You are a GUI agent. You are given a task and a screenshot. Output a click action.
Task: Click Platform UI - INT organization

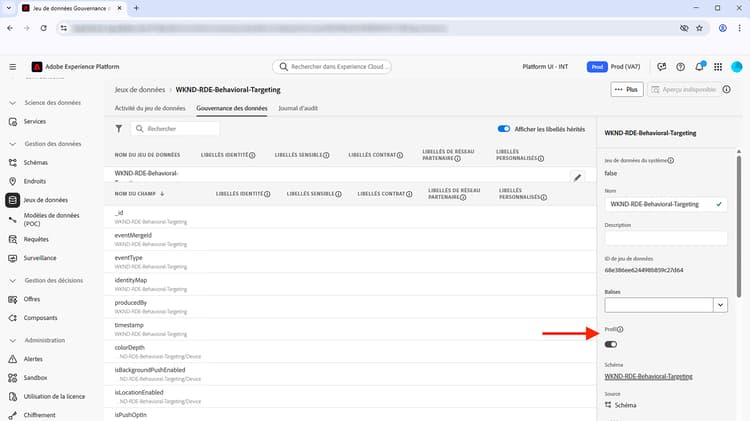click(545, 67)
